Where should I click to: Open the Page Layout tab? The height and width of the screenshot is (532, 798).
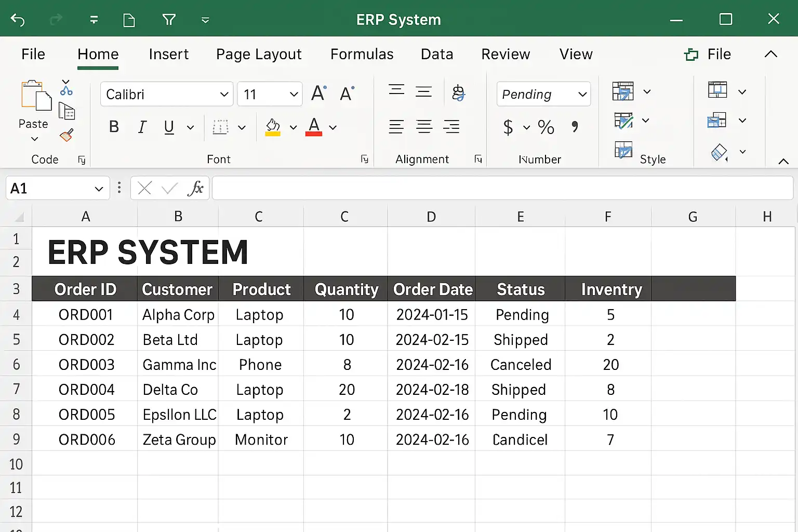(x=259, y=54)
